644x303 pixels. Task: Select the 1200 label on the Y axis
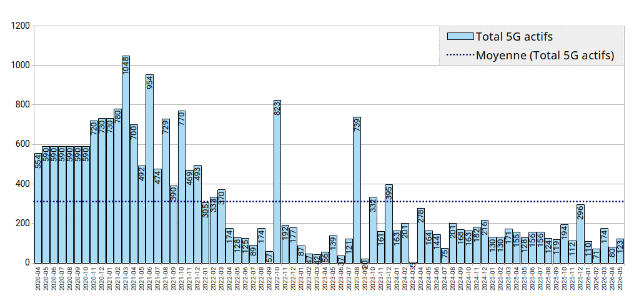click(21, 26)
